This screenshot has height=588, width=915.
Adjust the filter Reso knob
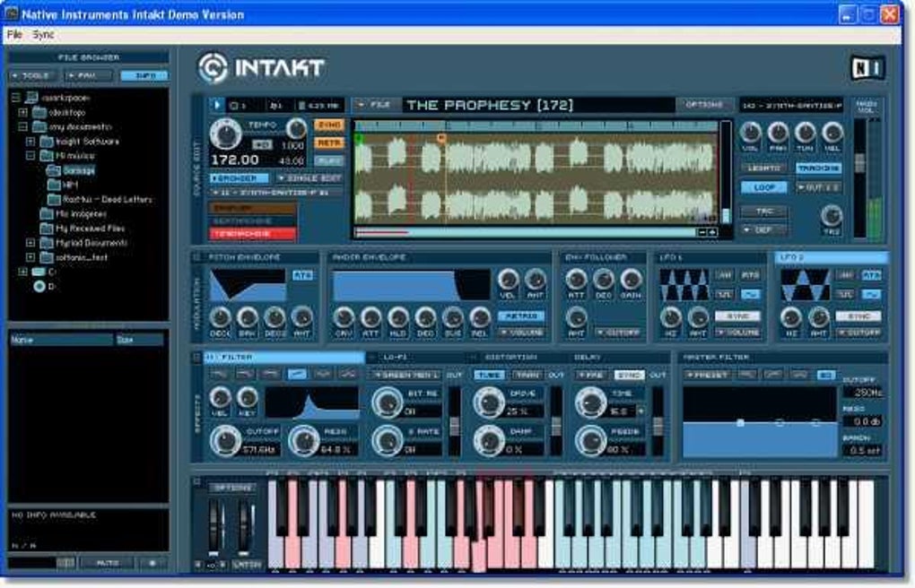pos(303,442)
